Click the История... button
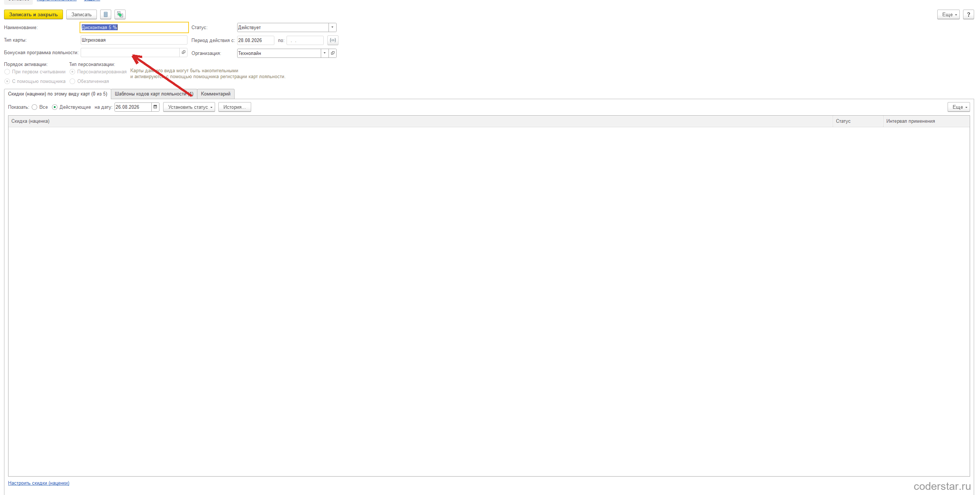This screenshot has height=495, width=980. 234,107
